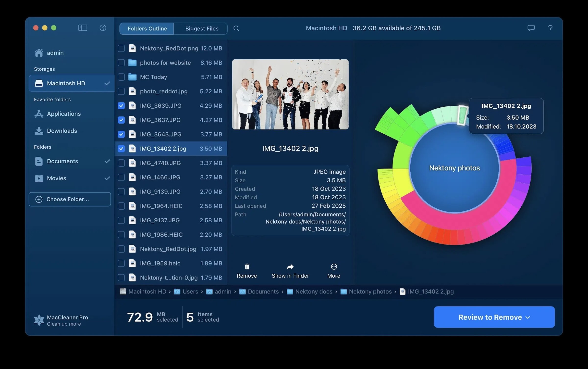The width and height of the screenshot is (588, 369).
Task: Click the Show in Finder arrow
Action: 290,267
